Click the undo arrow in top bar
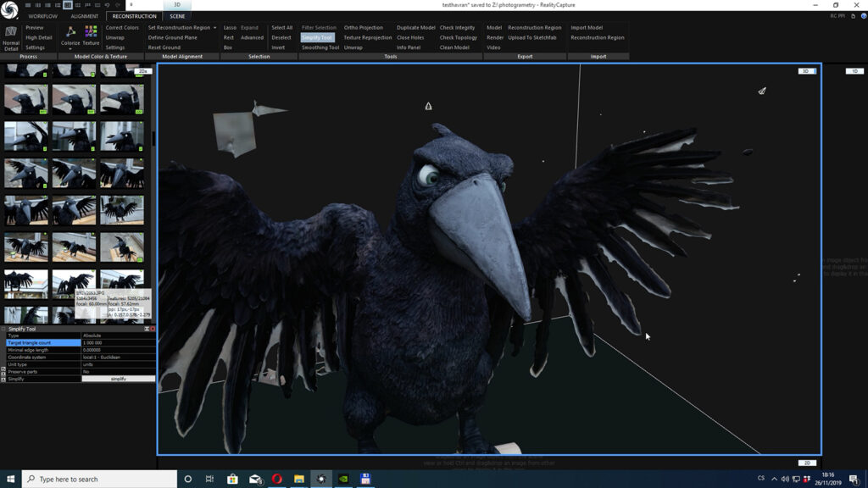Screen dimensions: 868x488 108,5
